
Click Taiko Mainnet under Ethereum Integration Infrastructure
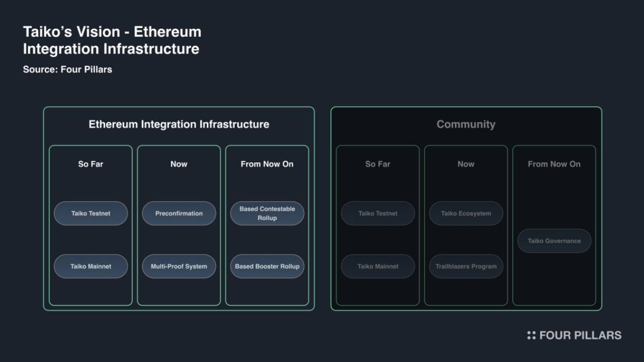coord(91,266)
